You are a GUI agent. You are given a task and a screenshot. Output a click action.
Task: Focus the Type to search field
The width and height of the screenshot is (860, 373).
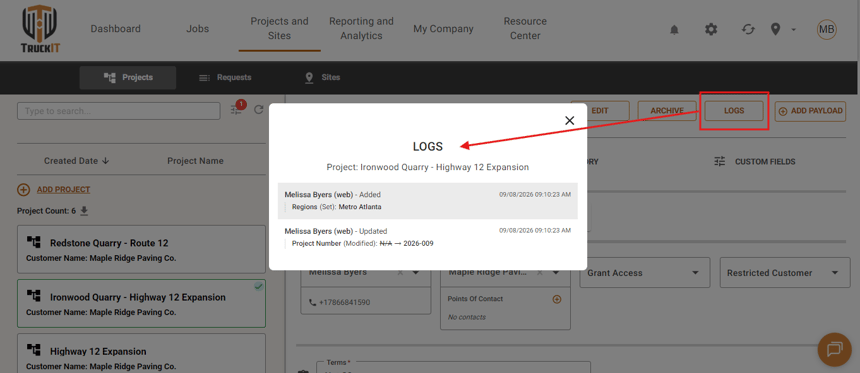click(x=118, y=111)
